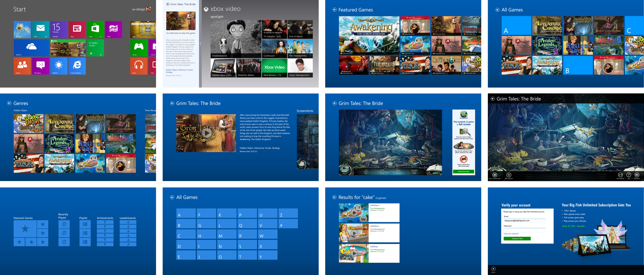Screen dimensions: 644x275
Task: Jump to Achievements in zoomed-out view
Action: pyautogui.click(x=105, y=233)
